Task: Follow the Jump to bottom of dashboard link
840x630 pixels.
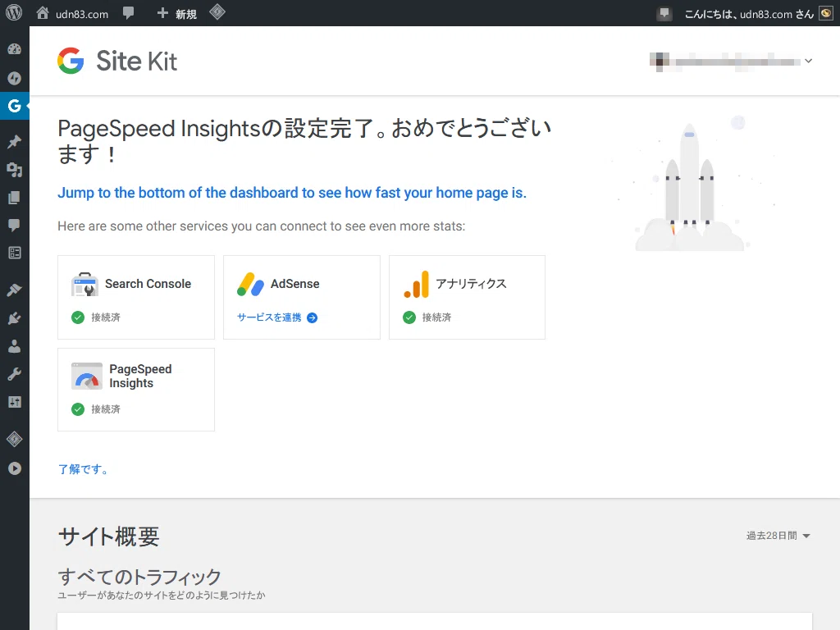Action: pos(292,193)
